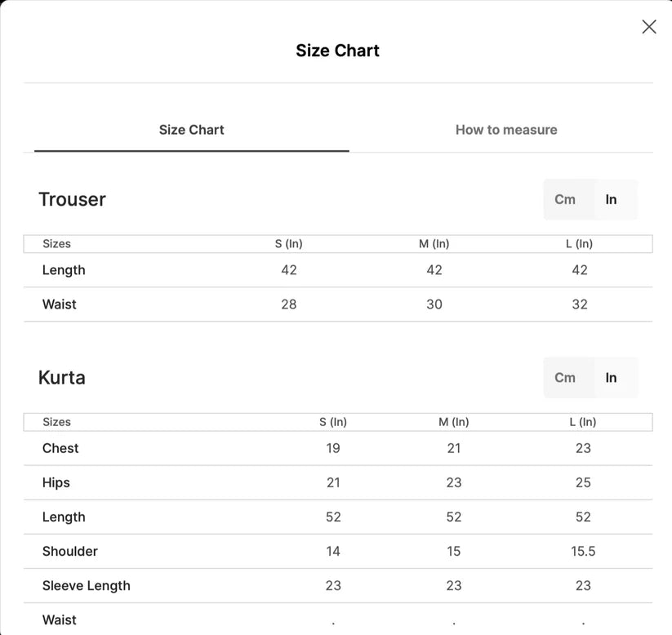The image size is (672, 635).
Task: Click the Size Chart dialog title
Action: click(x=337, y=51)
